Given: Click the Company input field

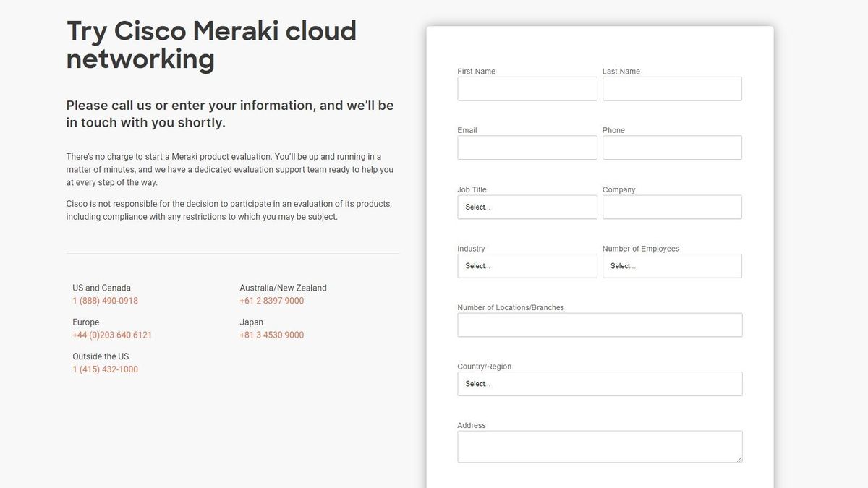Looking at the screenshot, I should tap(672, 207).
